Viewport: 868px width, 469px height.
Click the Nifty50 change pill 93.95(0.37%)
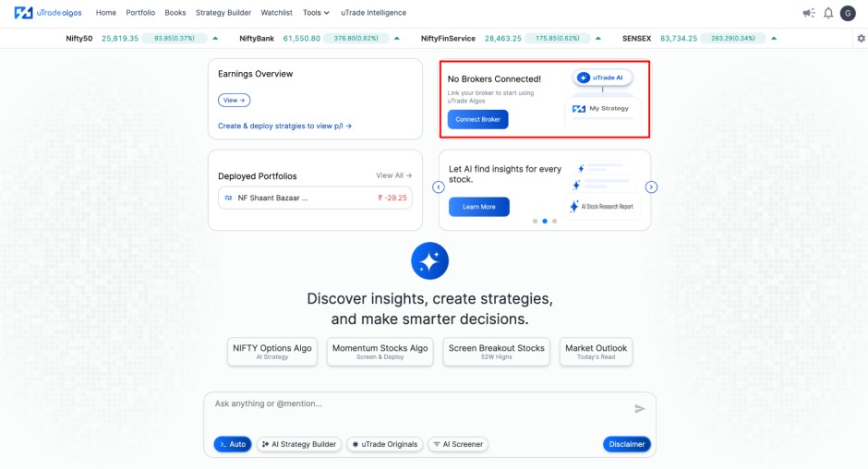175,38
